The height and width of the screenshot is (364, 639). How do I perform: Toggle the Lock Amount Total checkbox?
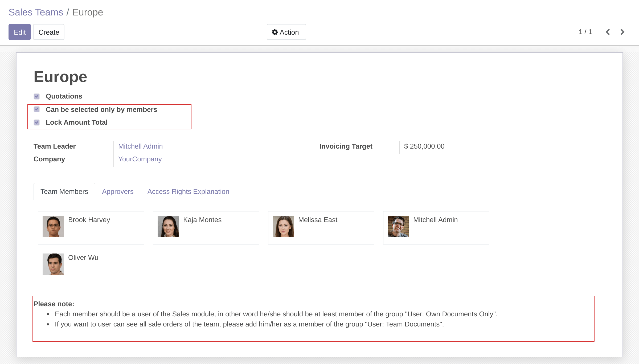point(37,122)
